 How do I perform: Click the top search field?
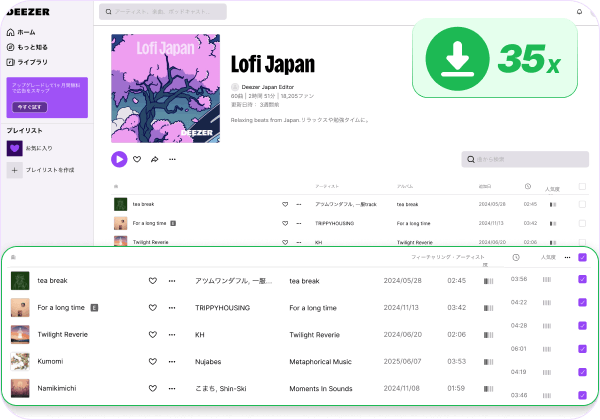pyautogui.click(x=163, y=11)
